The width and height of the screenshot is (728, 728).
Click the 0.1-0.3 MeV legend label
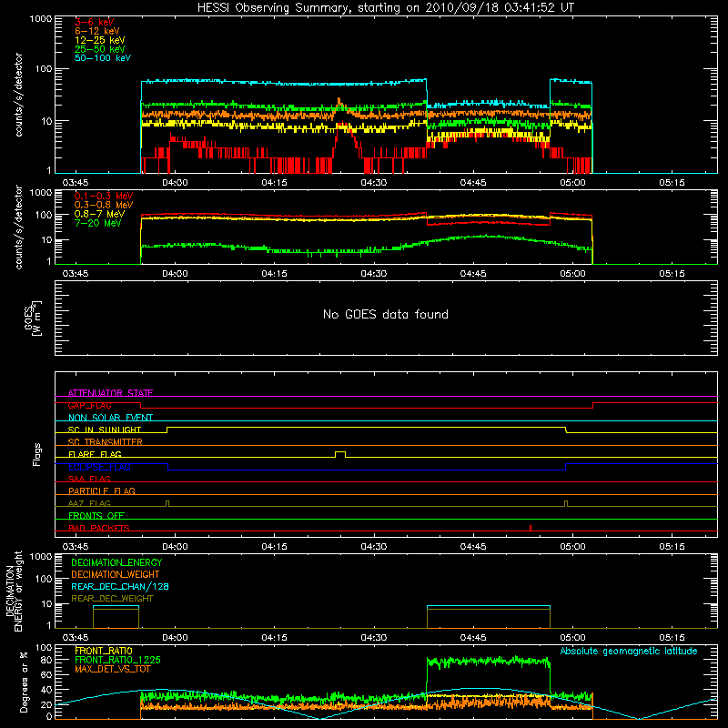[104, 196]
